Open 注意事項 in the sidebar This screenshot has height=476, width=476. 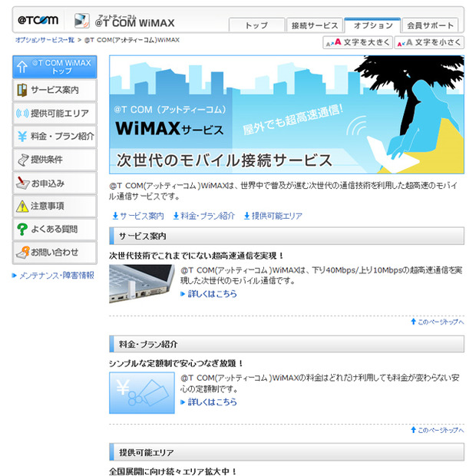point(55,206)
